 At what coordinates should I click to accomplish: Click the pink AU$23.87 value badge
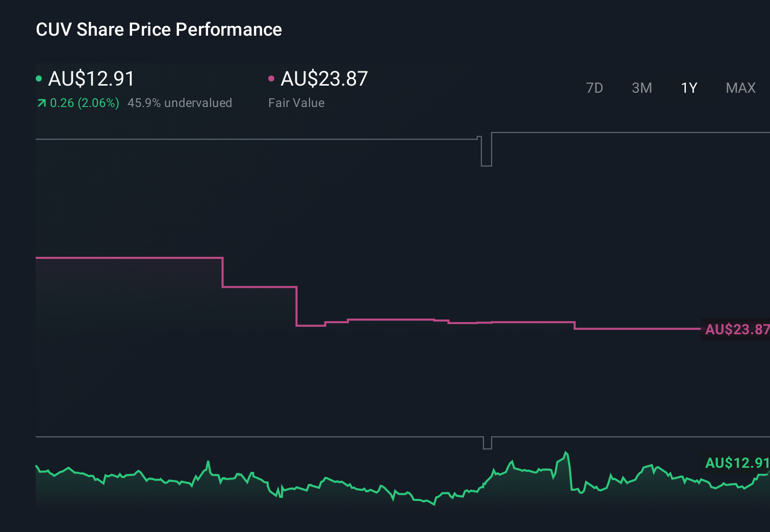coord(736,330)
